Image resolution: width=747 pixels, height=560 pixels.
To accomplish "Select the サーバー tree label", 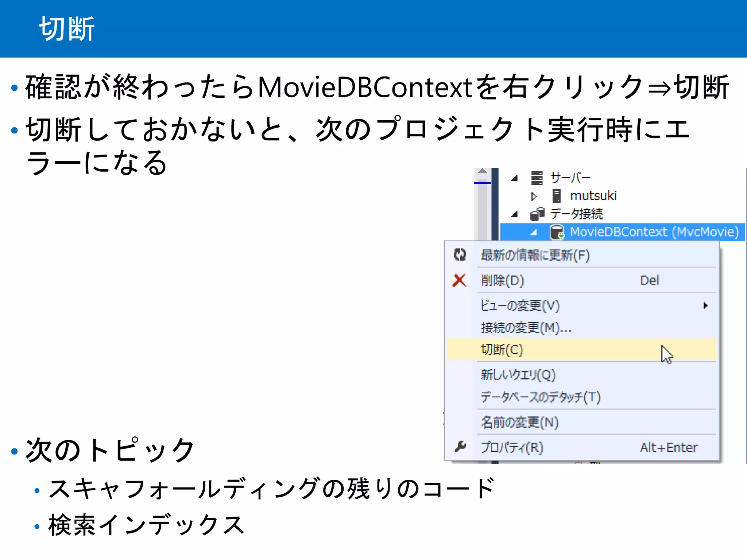I will point(570,178).
